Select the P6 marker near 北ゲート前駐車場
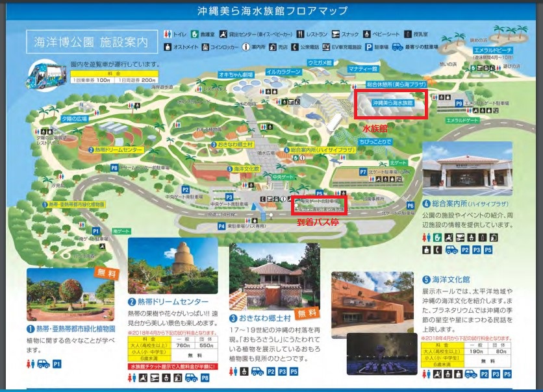Image resolution: width=543 pixels, height=392 pixels. coord(410,205)
